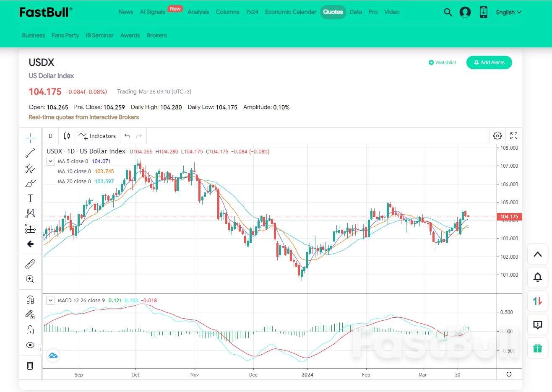This screenshot has width=552, height=392.
Task: Click the trash remove drawings icon
Action: tap(30, 366)
